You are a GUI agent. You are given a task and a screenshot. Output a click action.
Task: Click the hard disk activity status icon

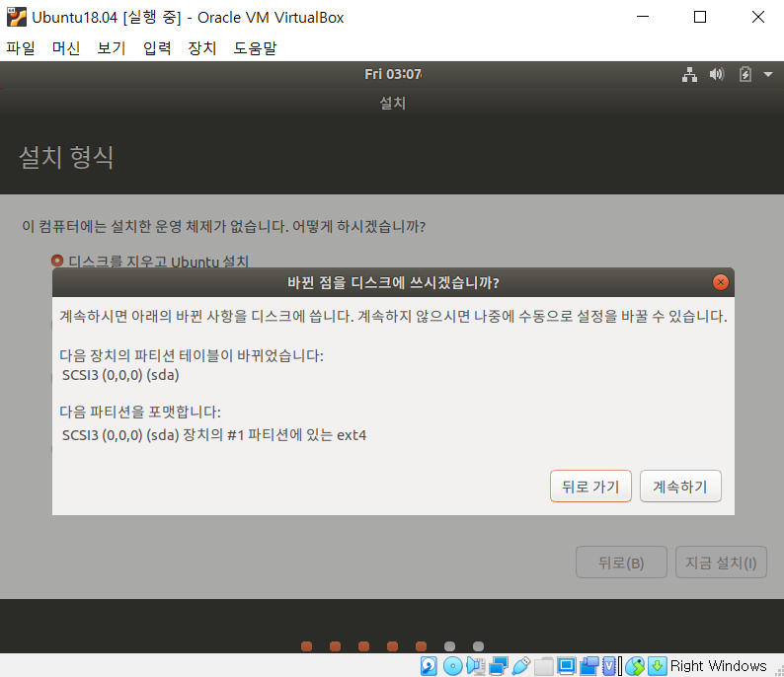coord(429,666)
